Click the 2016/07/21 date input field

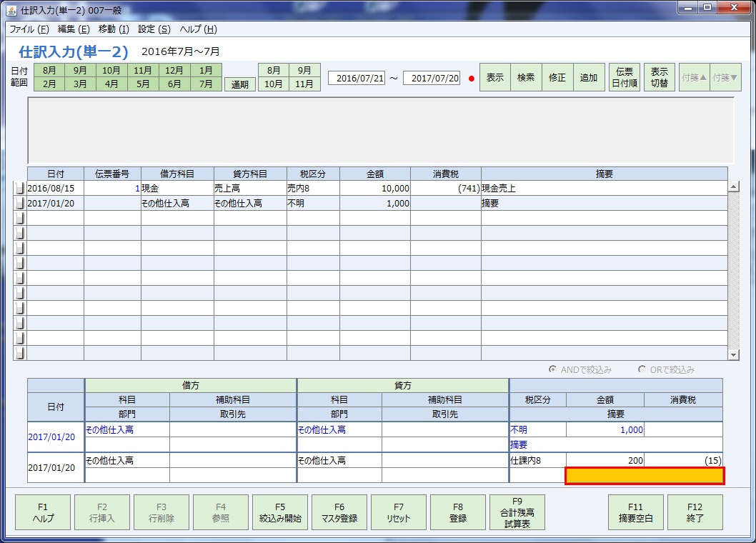(x=357, y=77)
